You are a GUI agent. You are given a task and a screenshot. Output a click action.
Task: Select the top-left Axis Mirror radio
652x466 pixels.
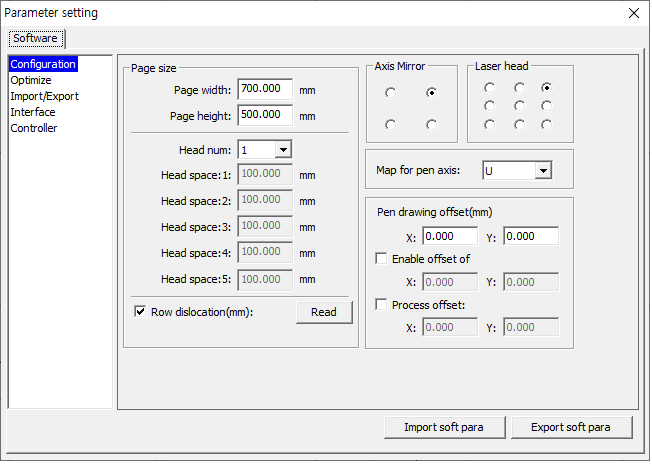390,92
